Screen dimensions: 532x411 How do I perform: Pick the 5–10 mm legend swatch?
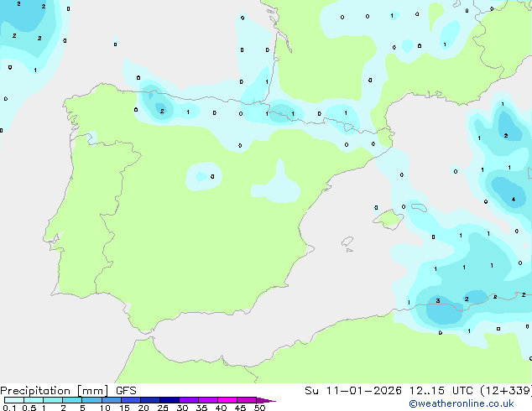click(92, 400)
